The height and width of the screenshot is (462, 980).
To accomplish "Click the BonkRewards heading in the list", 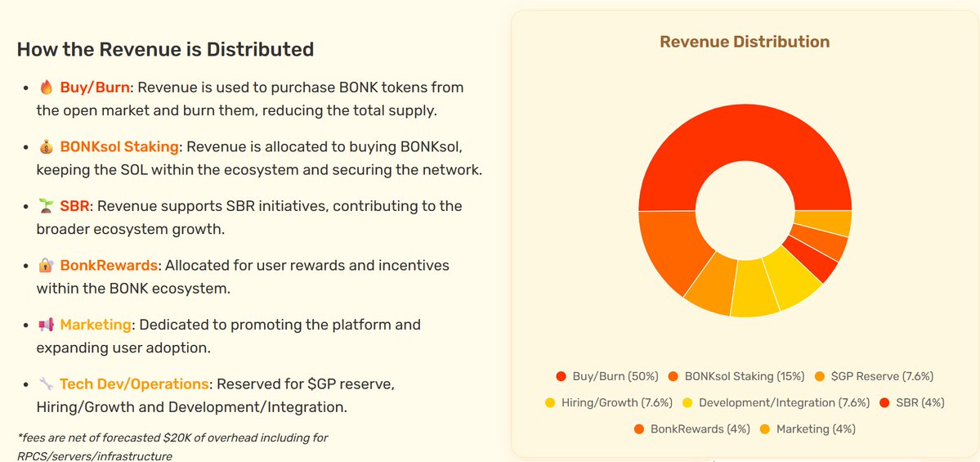I will pos(109,266).
